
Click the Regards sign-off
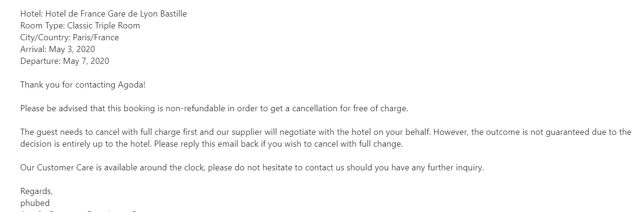pos(36,191)
